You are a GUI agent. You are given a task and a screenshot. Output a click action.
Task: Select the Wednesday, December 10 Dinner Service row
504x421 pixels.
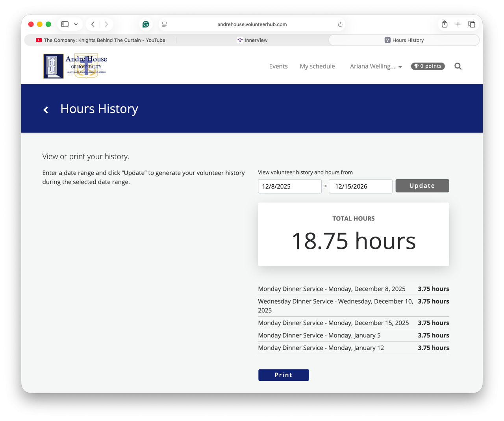tap(354, 306)
